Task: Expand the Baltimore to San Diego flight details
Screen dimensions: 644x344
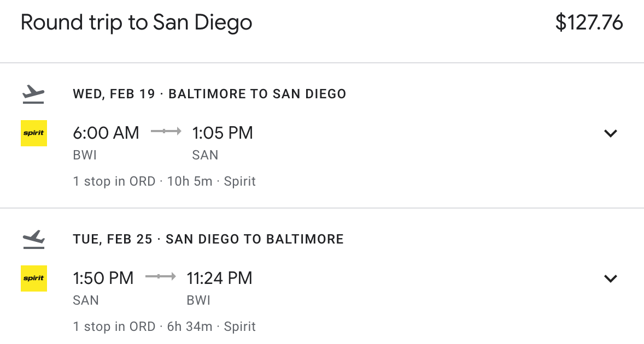Action: click(x=610, y=133)
